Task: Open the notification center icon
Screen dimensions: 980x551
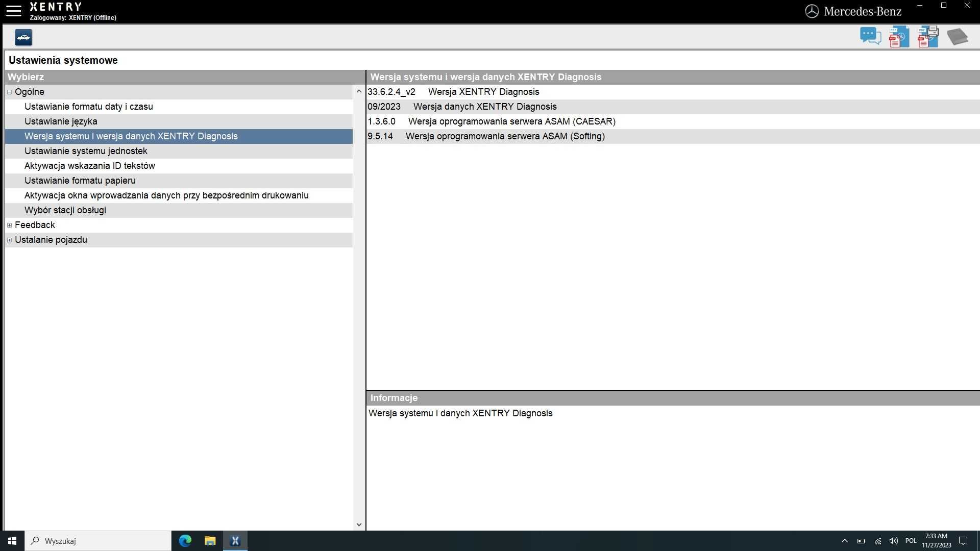Action: [x=963, y=541]
